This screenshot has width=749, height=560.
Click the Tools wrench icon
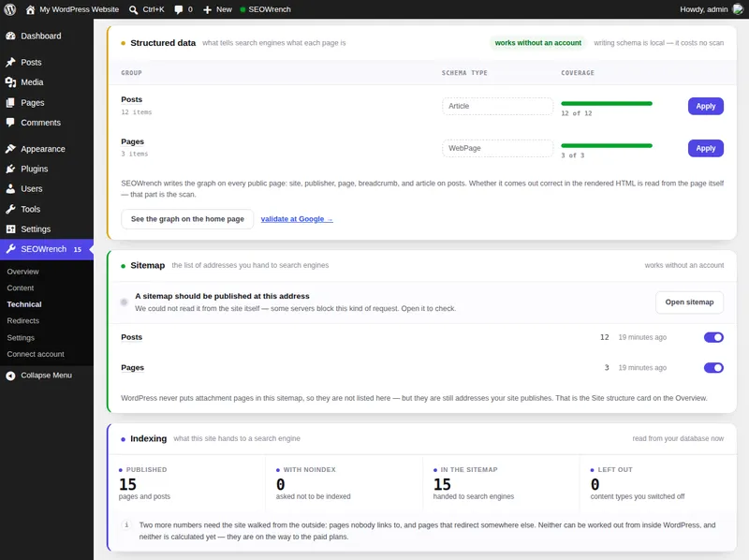pos(10,209)
